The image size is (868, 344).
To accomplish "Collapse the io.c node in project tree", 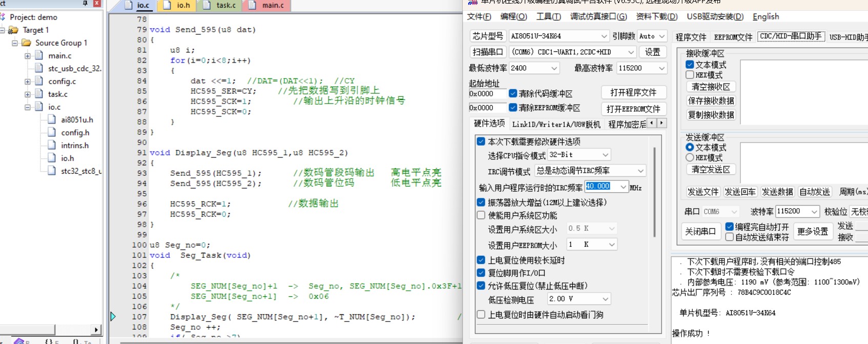I will coord(28,107).
